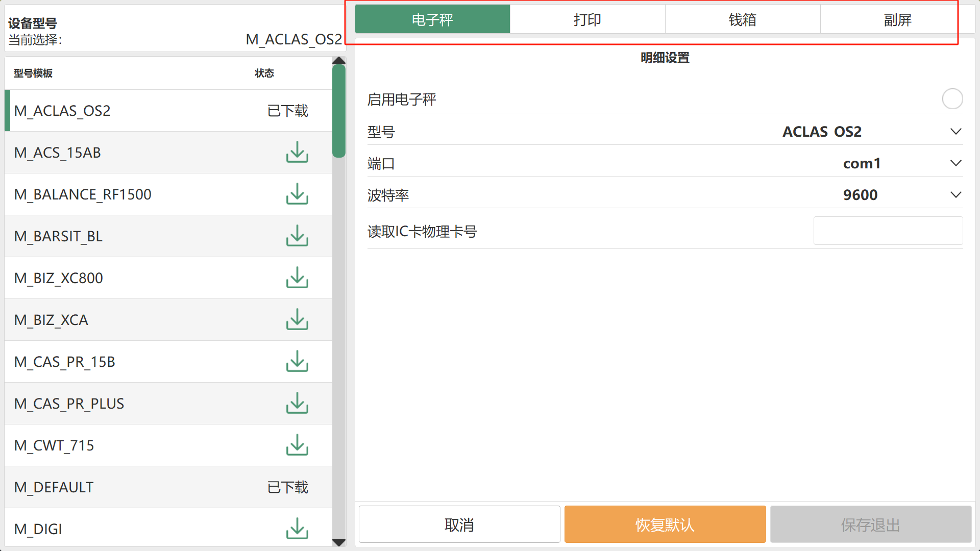Select the M_DIGI model name

pos(38,529)
